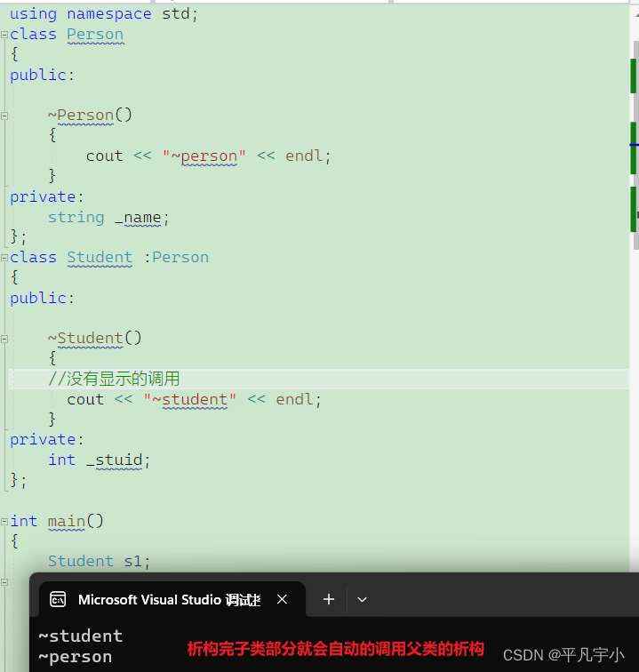Collapse the ~Person() destructor block
This screenshot has height=672, width=639.
click(4, 116)
